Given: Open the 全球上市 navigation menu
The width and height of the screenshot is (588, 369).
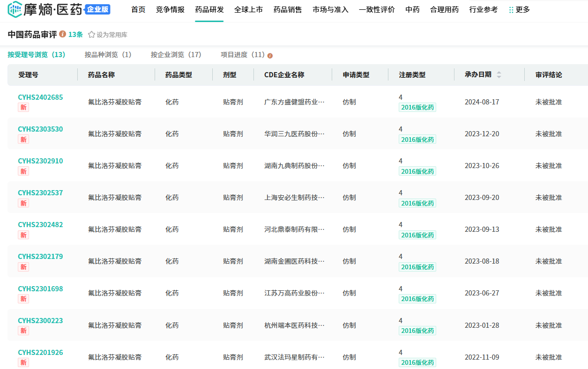Looking at the screenshot, I should tap(248, 9).
